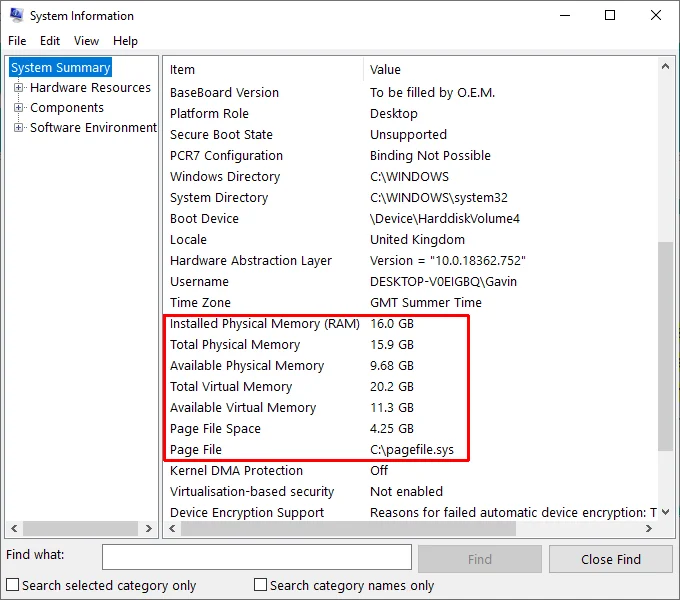
Task: Click the details pane vertical scrollbar thumb
Action: click(665, 346)
